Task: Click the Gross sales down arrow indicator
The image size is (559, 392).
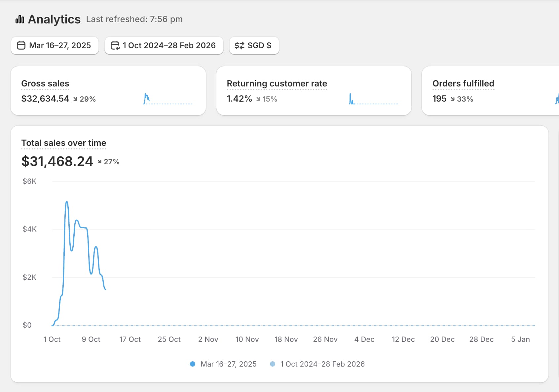Action: (x=75, y=99)
